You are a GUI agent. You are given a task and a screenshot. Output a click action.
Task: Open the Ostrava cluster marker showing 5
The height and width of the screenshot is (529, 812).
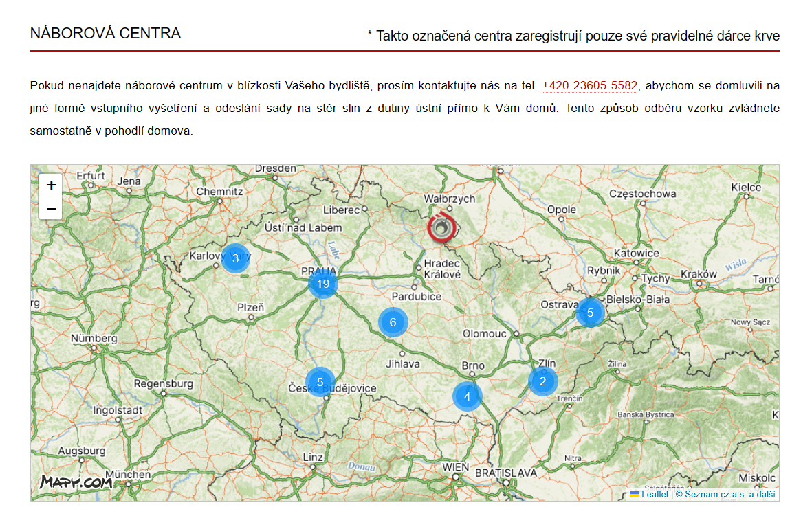coord(591,312)
